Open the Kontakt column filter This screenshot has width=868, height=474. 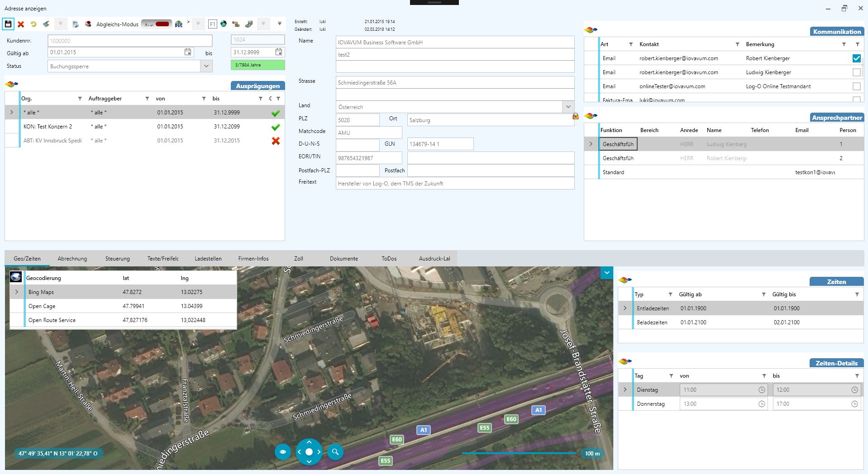tap(737, 44)
